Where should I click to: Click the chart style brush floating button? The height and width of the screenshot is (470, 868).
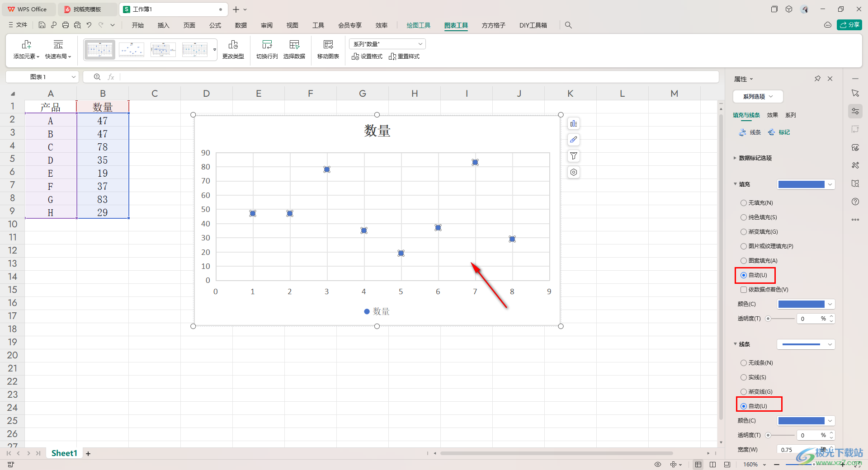point(574,140)
